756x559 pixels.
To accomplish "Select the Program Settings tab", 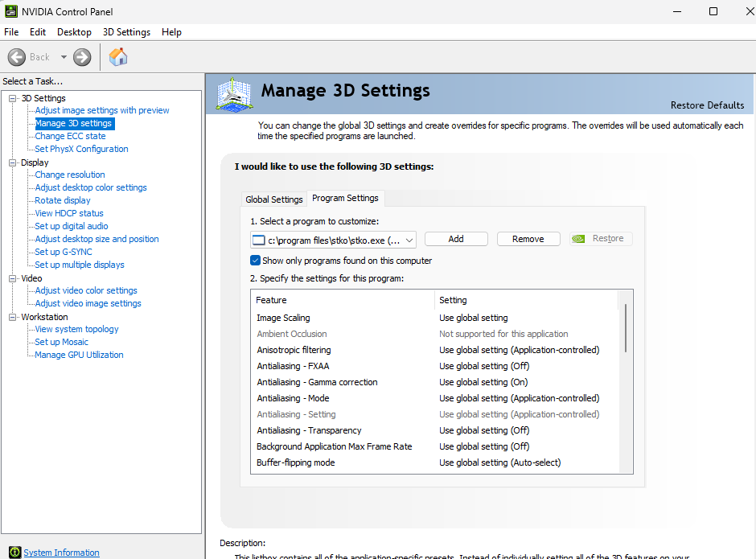I will coord(345,198).
